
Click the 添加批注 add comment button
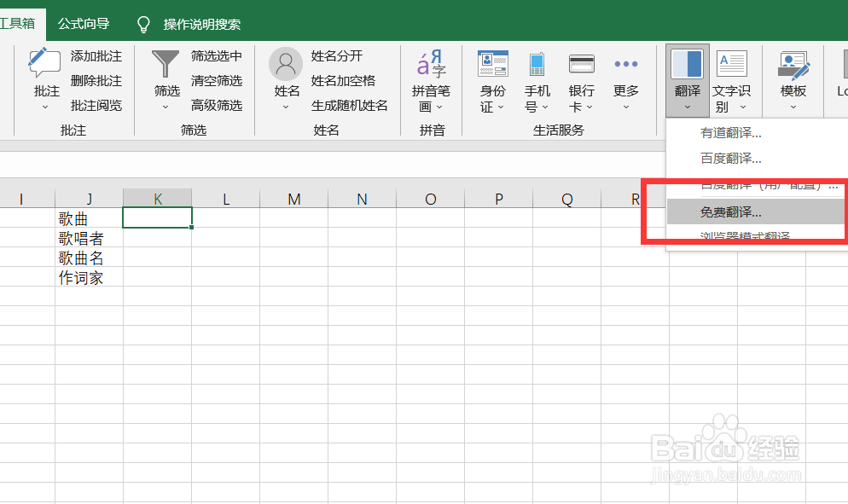(x=96, y=56)
